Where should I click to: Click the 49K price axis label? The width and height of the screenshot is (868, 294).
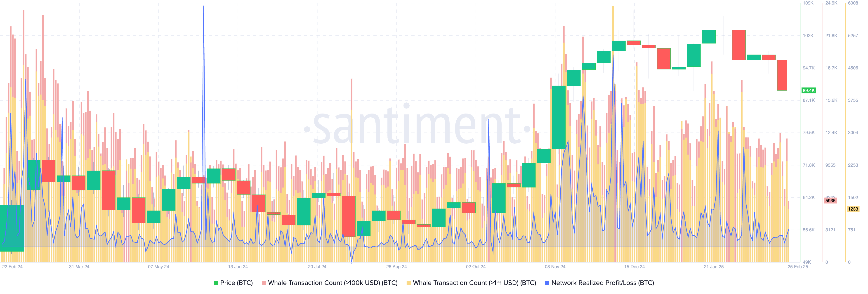pyautogui.click(x=807, y=262)
